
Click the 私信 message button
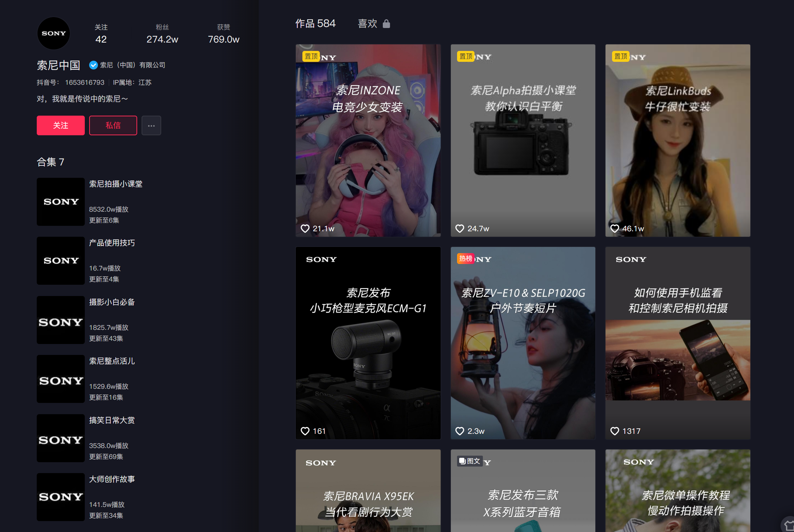tap(113, 125)
